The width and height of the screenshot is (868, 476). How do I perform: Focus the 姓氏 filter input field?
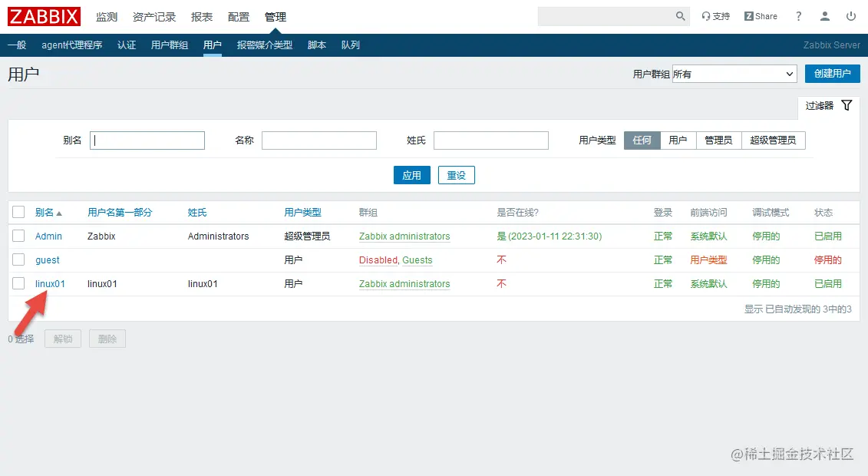pos(491,140)
